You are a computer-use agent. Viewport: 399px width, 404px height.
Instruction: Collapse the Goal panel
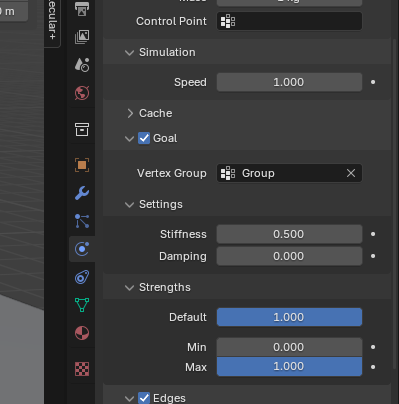pyautogui.click(x=129, y=139)
